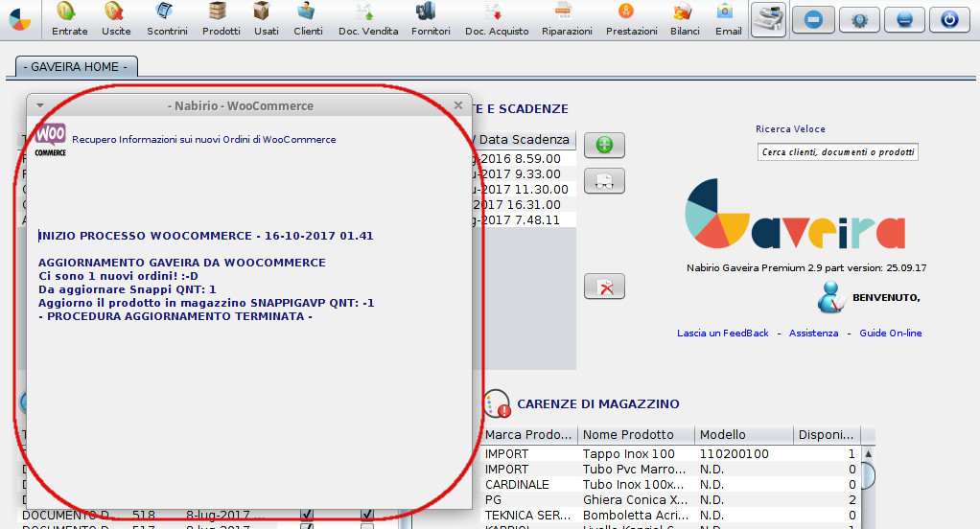This screenshot has width=980, height=529.
Task: Click the DOCUMENTO D... 518 row
Action: coord(209,516)
